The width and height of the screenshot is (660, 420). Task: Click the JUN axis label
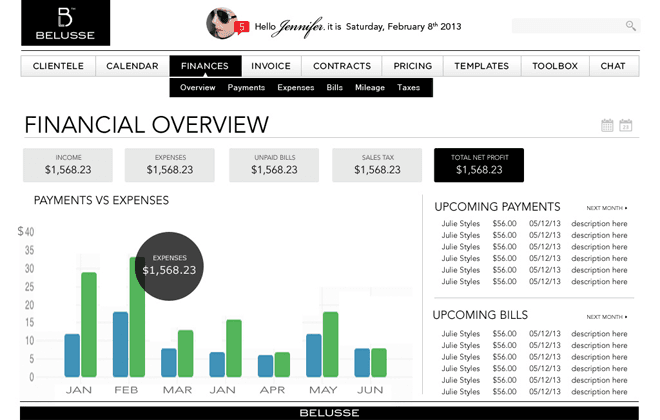(x=370, y=390)
